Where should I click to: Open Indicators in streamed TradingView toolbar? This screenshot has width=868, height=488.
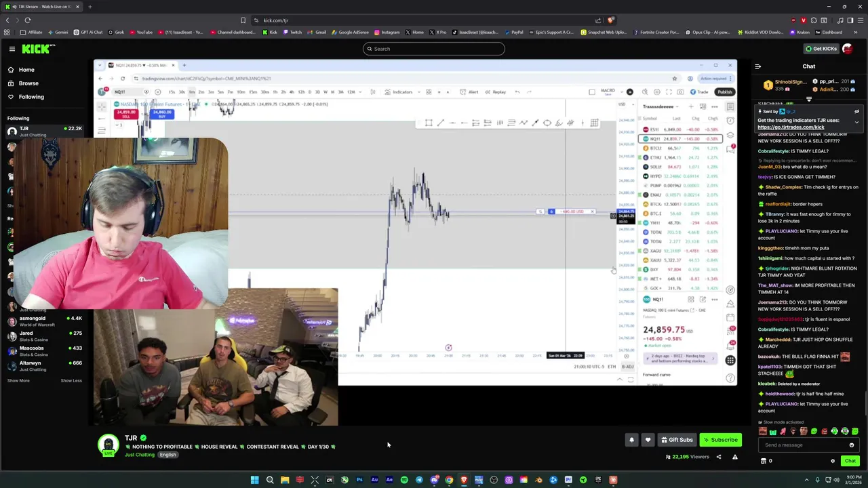pos(398,92)
